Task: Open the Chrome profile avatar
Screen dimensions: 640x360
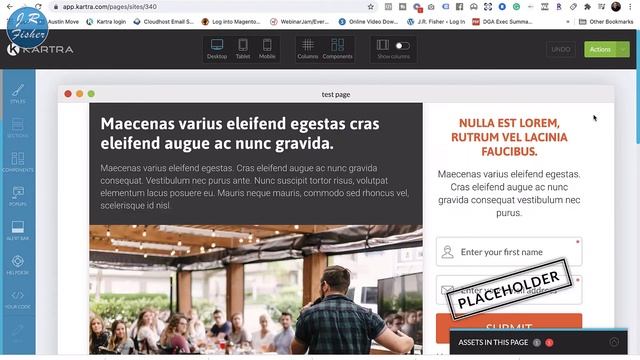Action: 616,7
